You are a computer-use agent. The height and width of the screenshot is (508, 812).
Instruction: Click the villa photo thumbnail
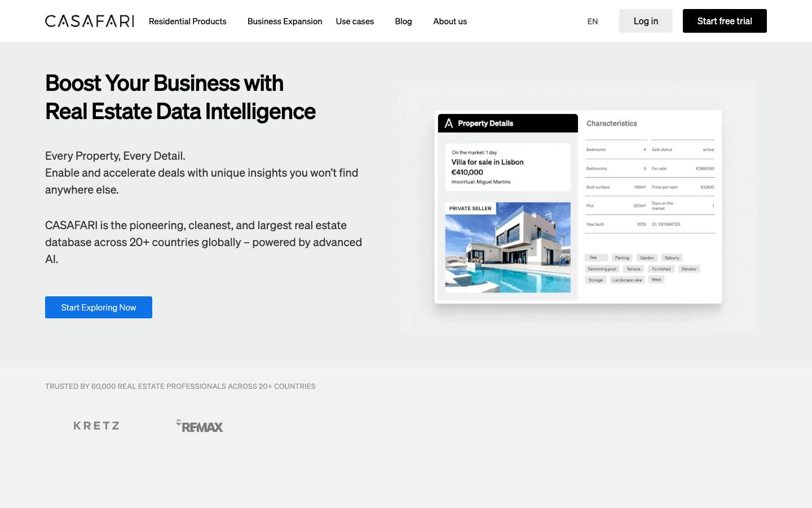pos(508,247)
